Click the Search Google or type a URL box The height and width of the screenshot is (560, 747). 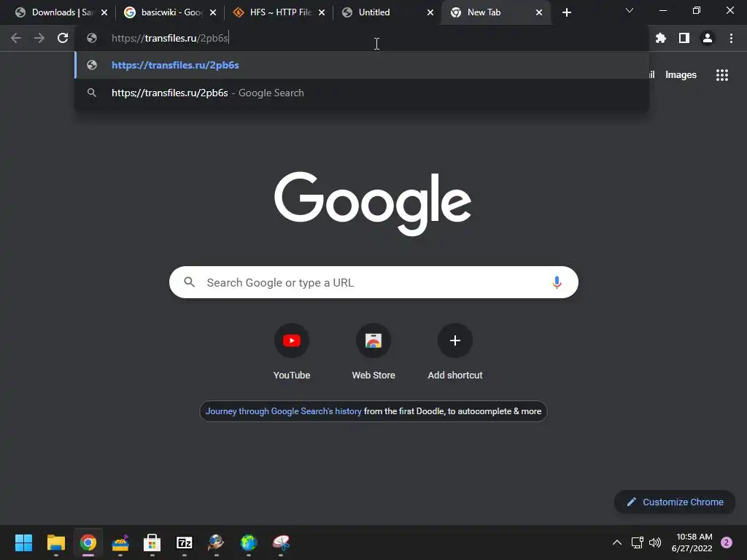point(373,282)
